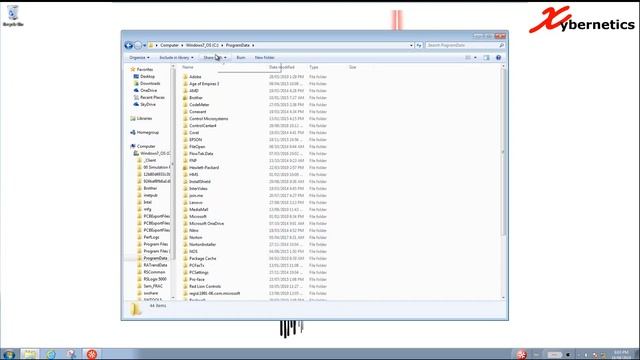Screen dimensions: 640x360
Task: Click the Forward navigation arrow
Action: pos(138,45)
